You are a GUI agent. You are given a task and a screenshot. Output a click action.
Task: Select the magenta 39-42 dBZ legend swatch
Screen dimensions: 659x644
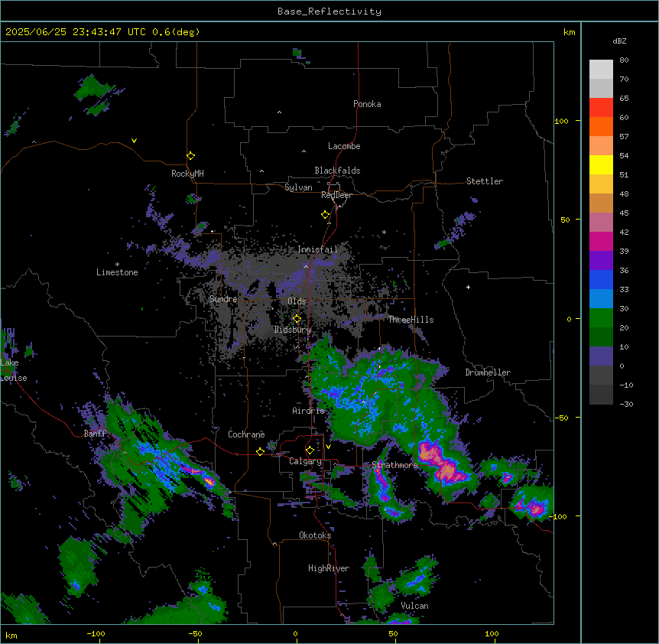coord(601,241)
